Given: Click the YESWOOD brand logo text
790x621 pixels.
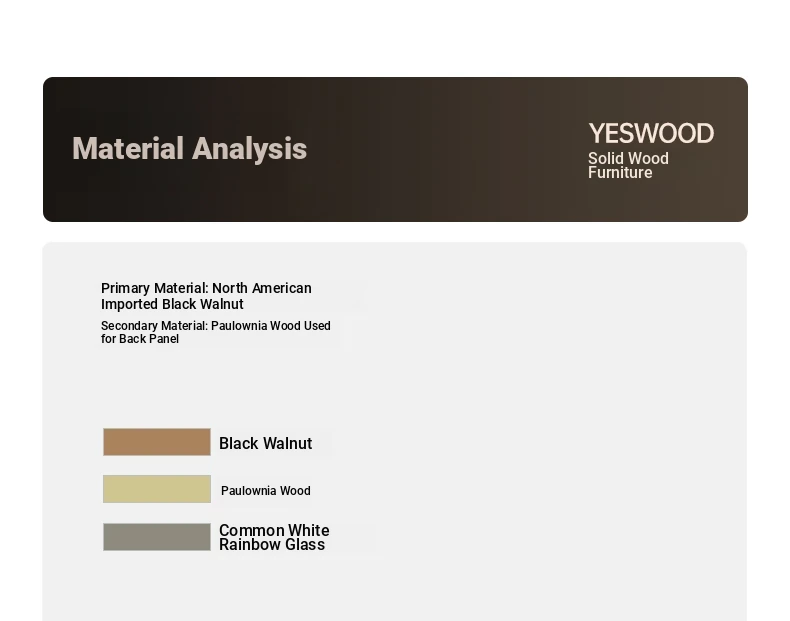Looking at the screenshot, I should pos(651,133).
